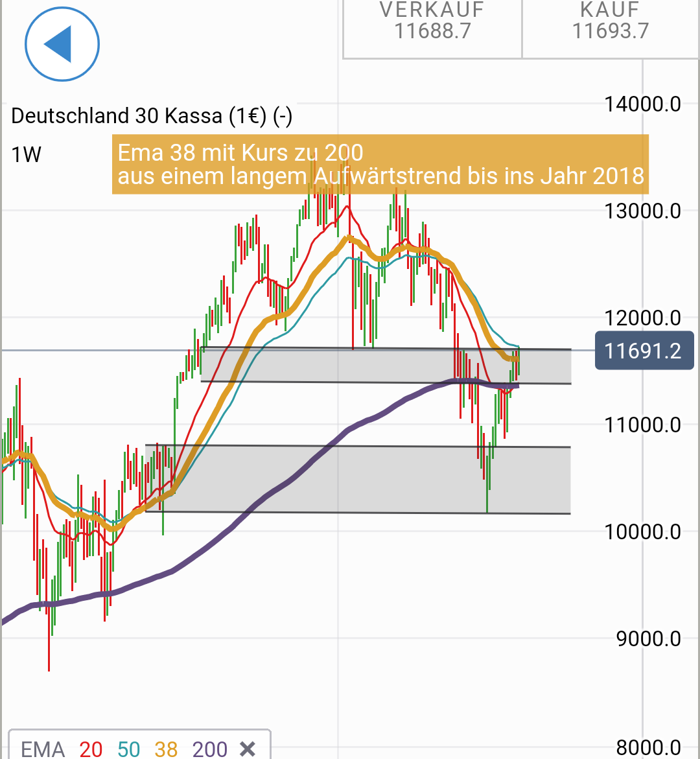
Task: Tap the blue back arrow button
Action: tap(62, 44)
